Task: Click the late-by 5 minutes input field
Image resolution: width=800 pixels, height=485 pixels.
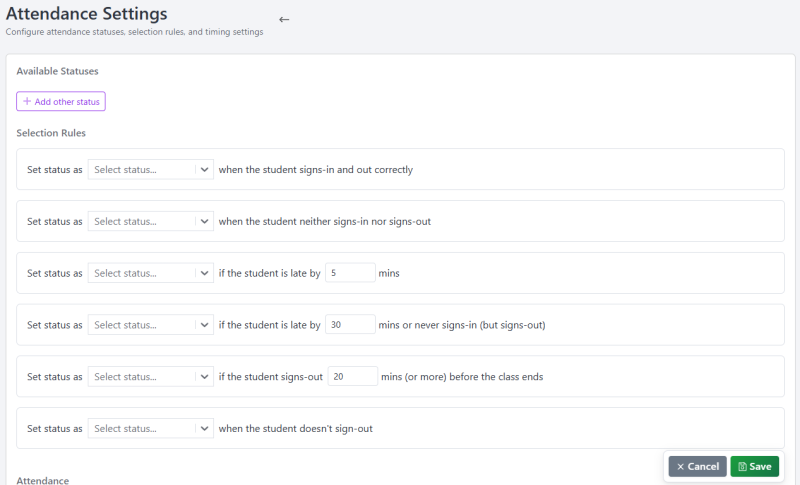Action: point(350,273)
